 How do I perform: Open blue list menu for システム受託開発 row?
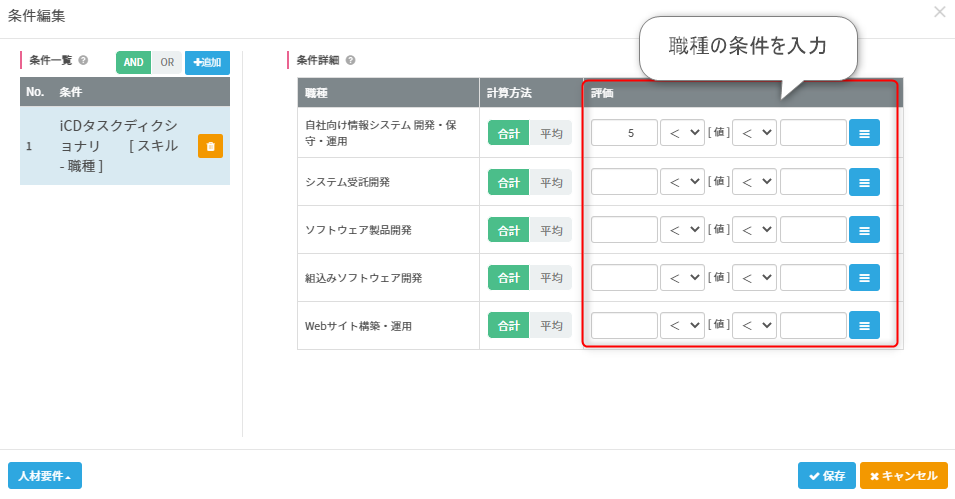(864, 181)
